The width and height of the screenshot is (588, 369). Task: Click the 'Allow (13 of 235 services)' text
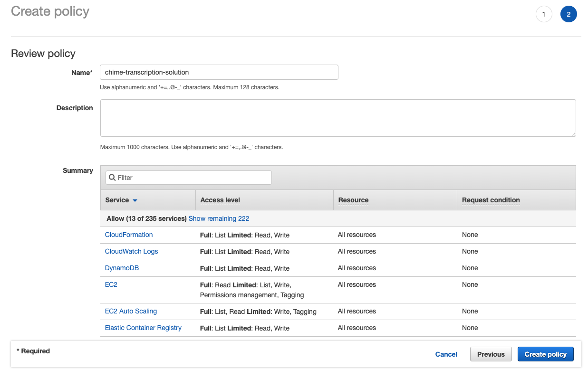click(146, 218)
